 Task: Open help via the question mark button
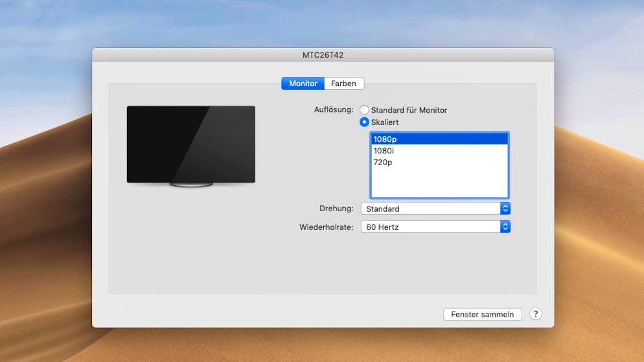click(536, 314)
